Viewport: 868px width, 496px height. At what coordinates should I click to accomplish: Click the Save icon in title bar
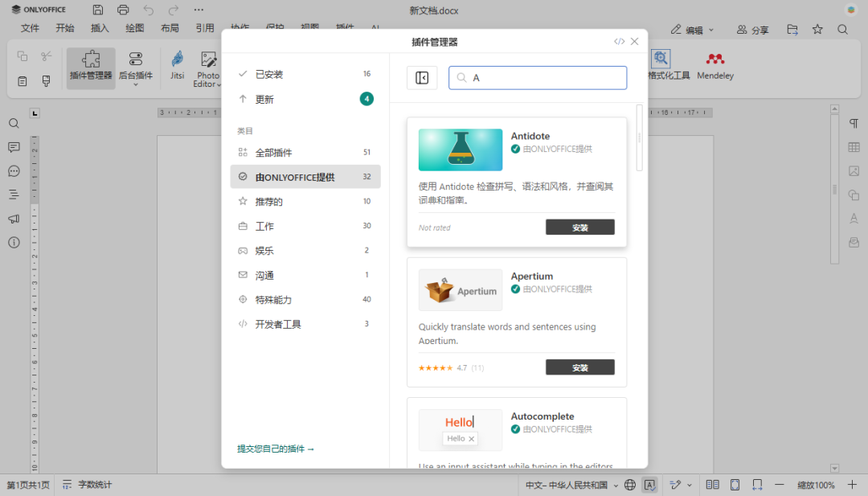click(x=98, y=10)
